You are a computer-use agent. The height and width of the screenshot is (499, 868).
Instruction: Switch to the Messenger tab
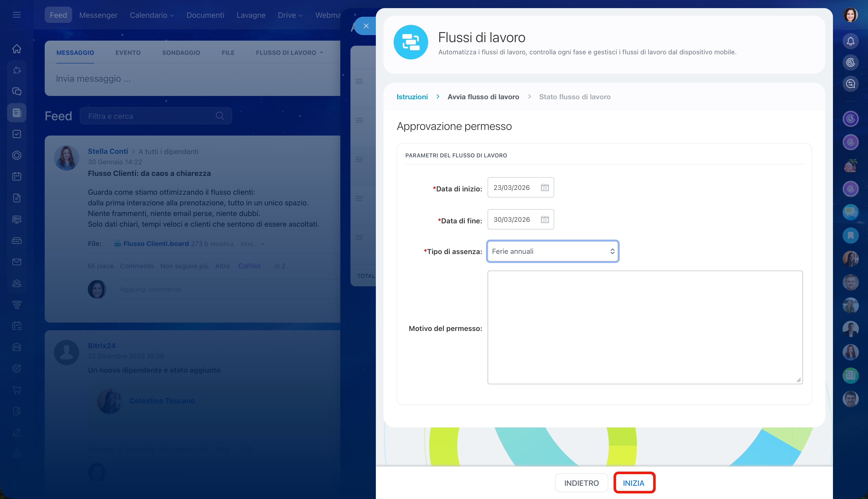click(98, 15)
